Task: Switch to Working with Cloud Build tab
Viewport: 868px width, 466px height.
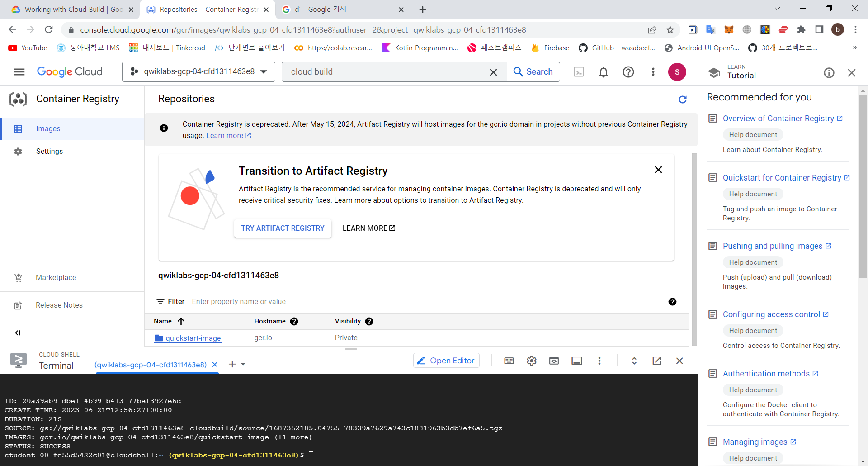Action: coord(72,10)
